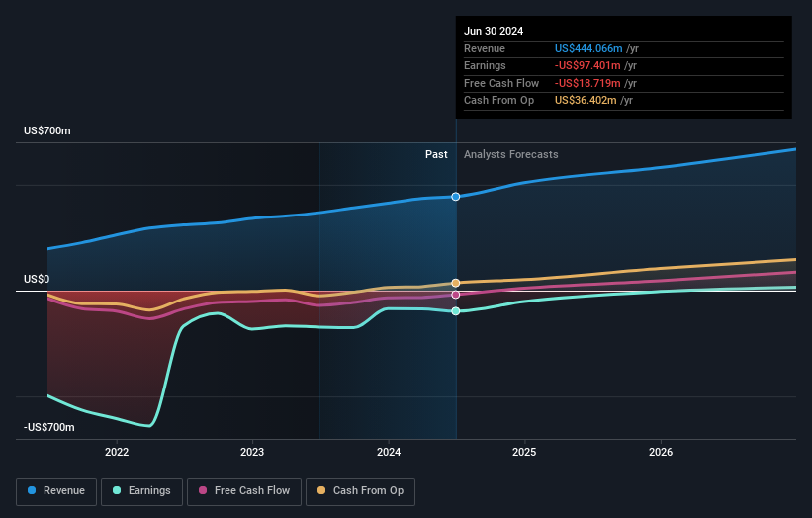
Task: Toggle the Cash From Op legend series
Action: pos(360,491)
